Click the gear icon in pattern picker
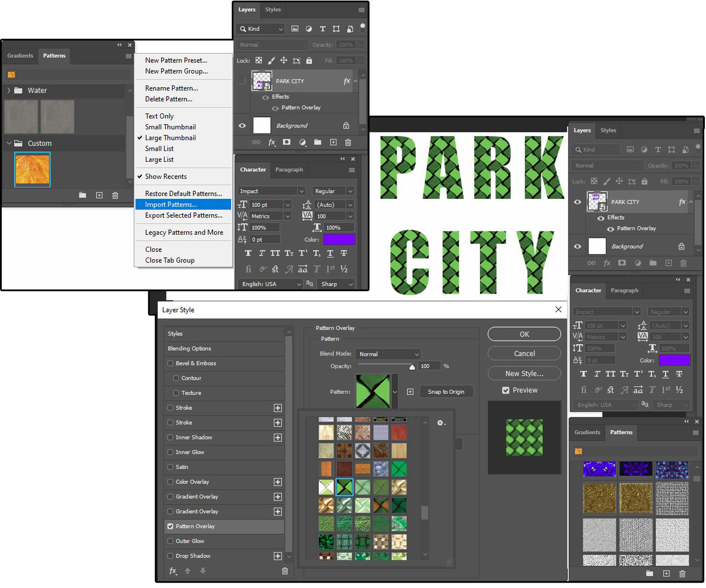The width and height of the screenshot is (706, 588). tap(441, 423)
